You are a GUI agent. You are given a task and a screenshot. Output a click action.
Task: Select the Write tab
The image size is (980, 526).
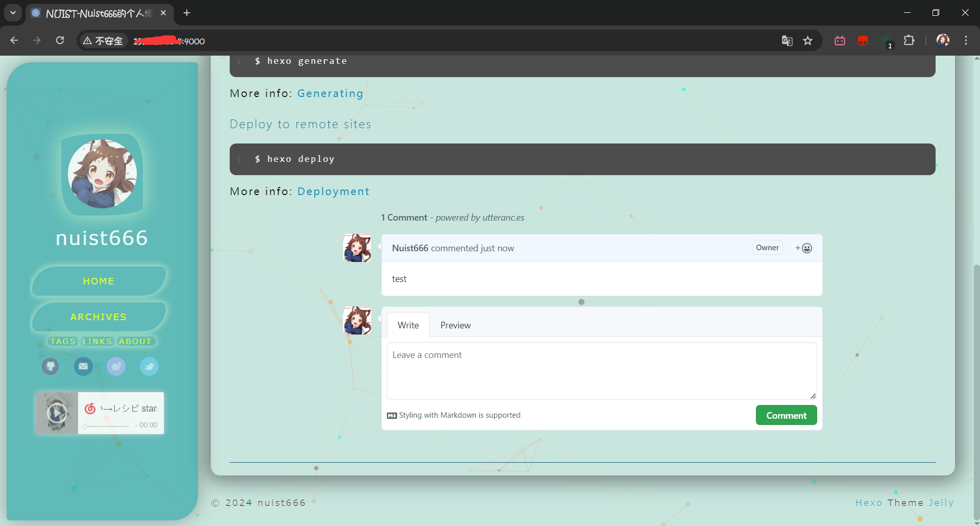[408, 325]
